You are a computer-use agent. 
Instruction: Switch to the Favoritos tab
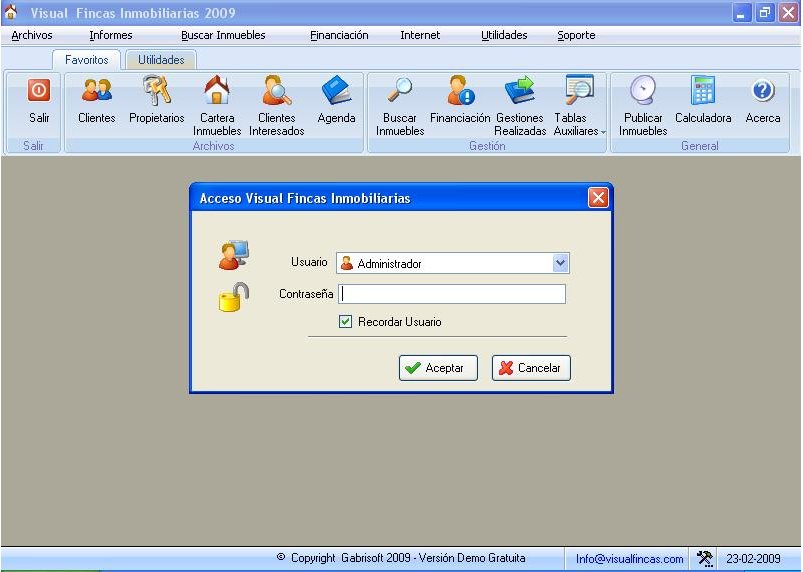coord(87,60)
